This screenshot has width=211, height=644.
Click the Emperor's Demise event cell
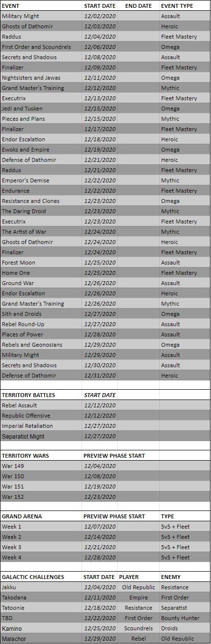click(41, 180)
